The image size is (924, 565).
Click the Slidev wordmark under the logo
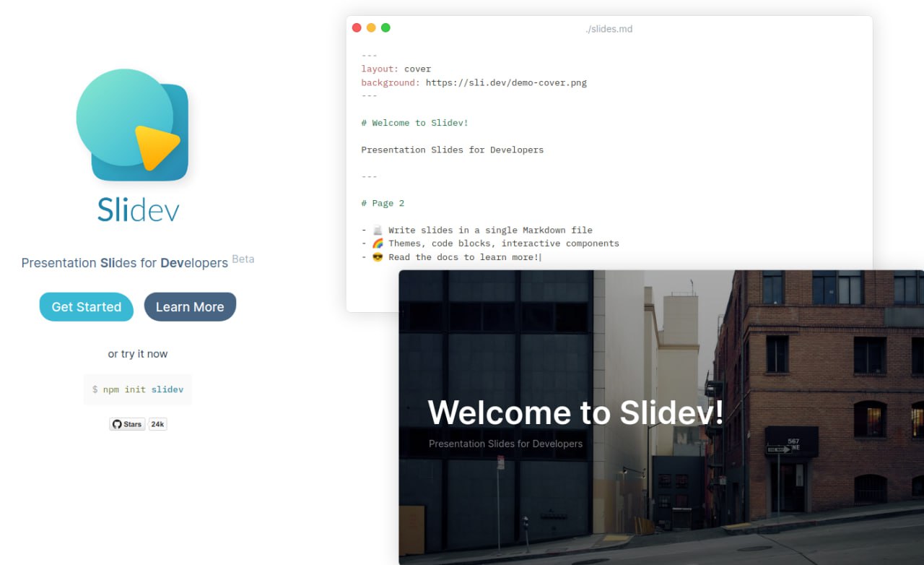click(138, 210)
